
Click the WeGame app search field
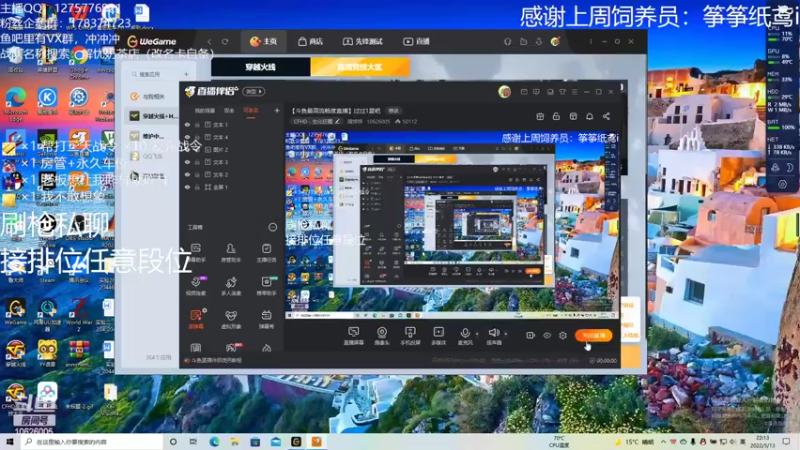[156, 74]
